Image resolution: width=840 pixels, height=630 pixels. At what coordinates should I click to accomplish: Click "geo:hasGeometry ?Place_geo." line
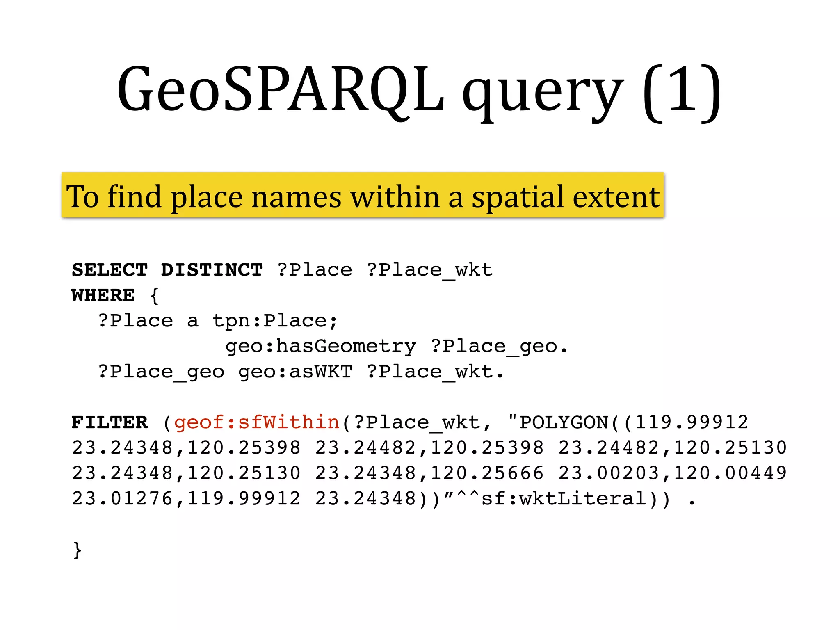pos(397,347)
